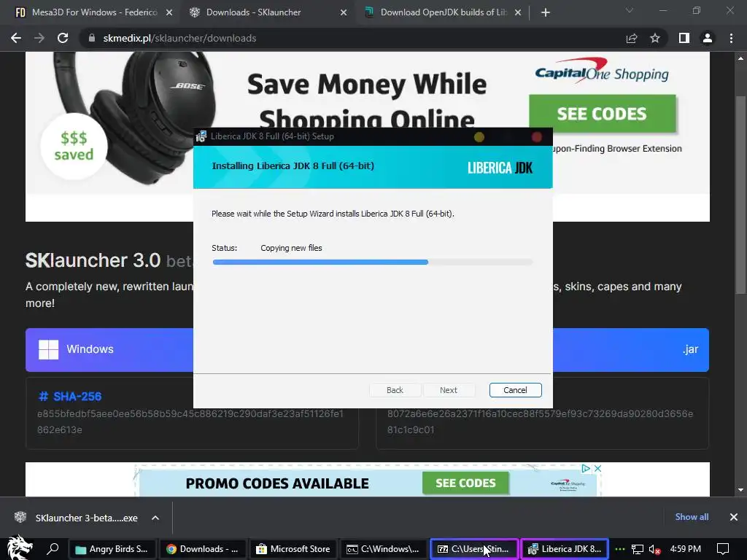The height and width of the screenshot is (560, 747).
Task: Go back with the browser back arrow
Action: [x=16, y=38]
